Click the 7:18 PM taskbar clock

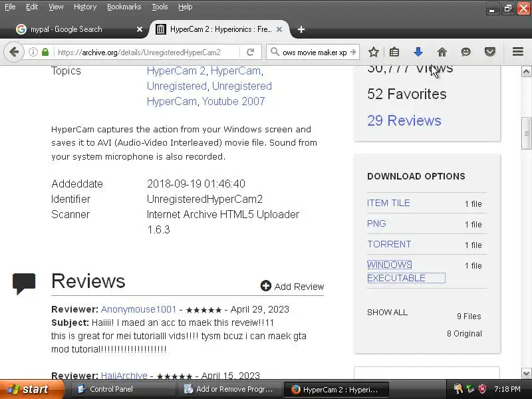507,389
